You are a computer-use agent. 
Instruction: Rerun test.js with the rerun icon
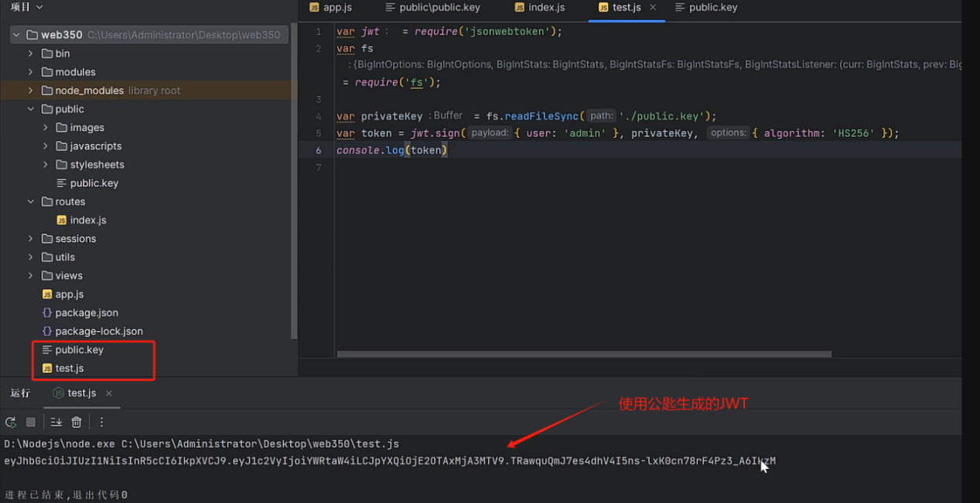(11, 422)
